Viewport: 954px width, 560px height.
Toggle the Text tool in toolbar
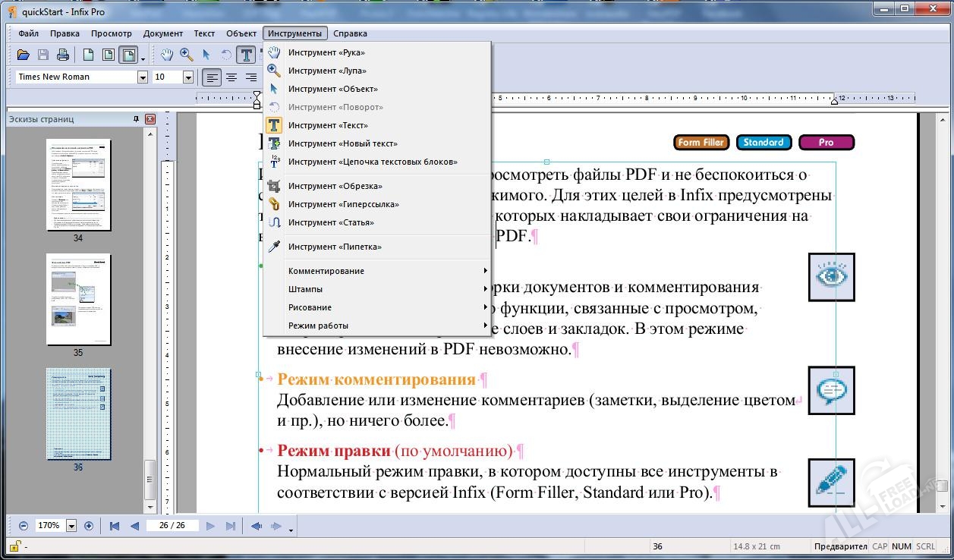(246, 55)
